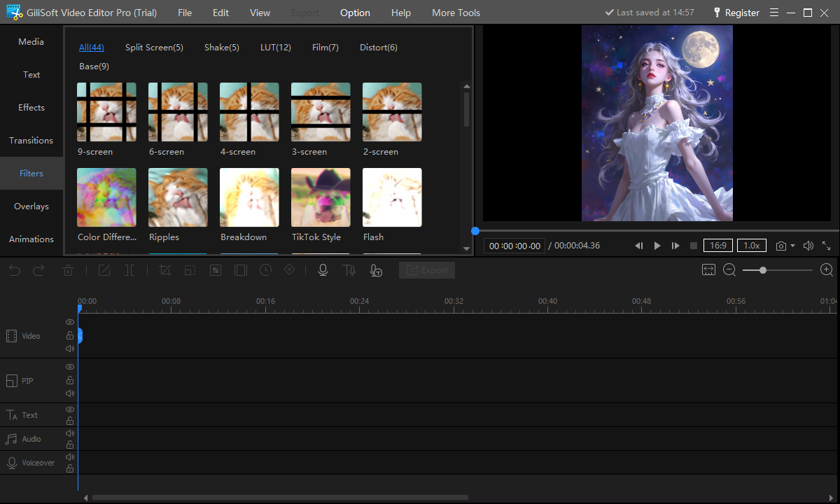The height and width of the screenshot is (504, 840).
Task: Click the Split clip icon in toolbar
Action: (129, 270)
